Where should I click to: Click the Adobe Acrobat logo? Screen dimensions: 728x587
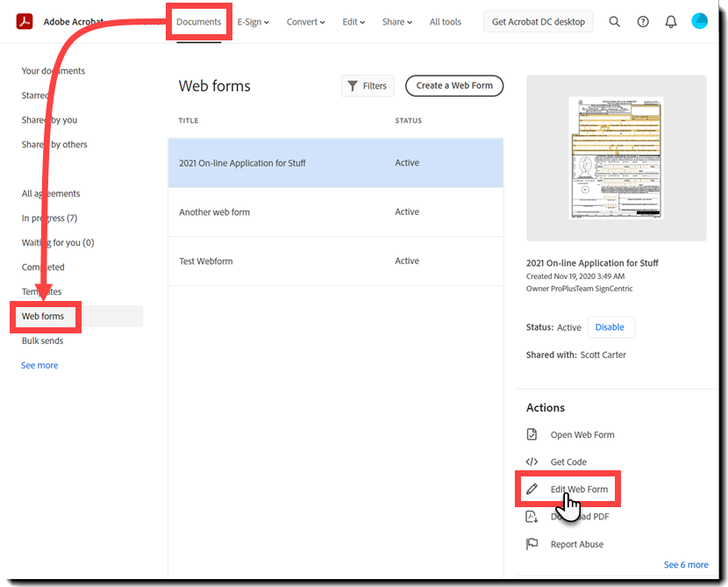pyautogui.click(x=24, y=21)
